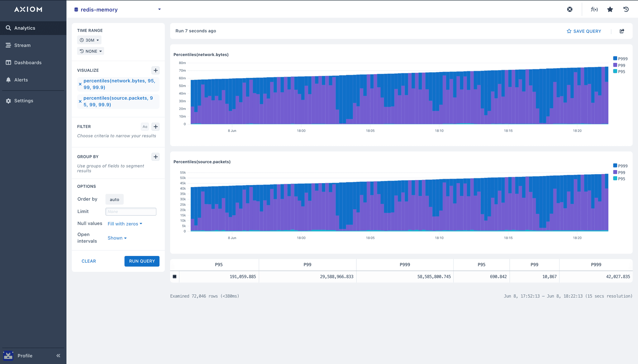Click the Limit input field
This screenshot has width=638, height=364.
(131, 211)
